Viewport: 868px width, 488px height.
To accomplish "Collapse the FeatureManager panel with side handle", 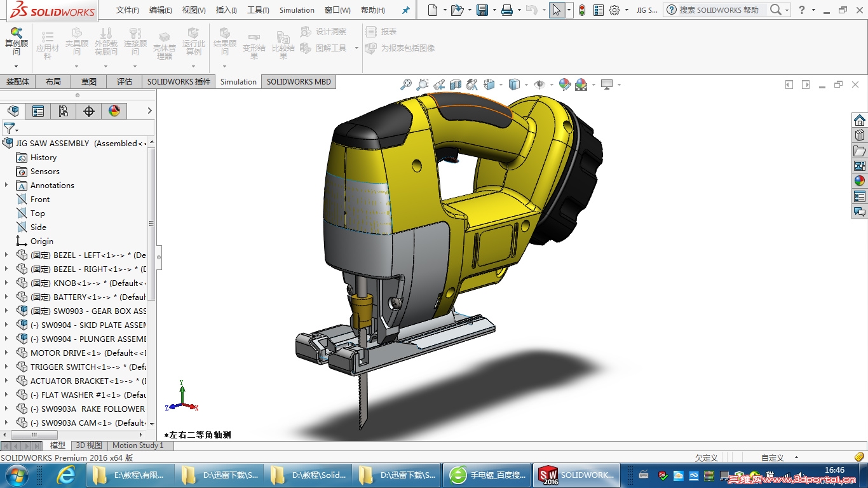I will pyautogui.click(x=159, y=257).
